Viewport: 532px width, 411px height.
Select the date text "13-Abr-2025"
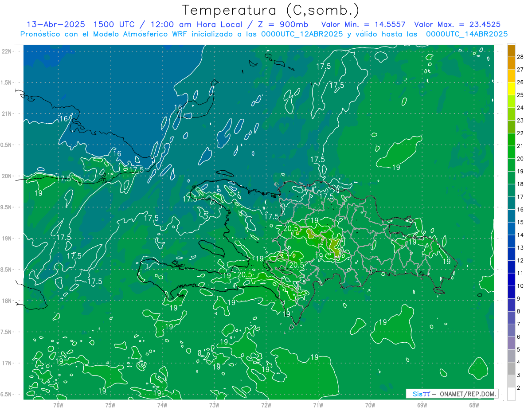point(55,24)
